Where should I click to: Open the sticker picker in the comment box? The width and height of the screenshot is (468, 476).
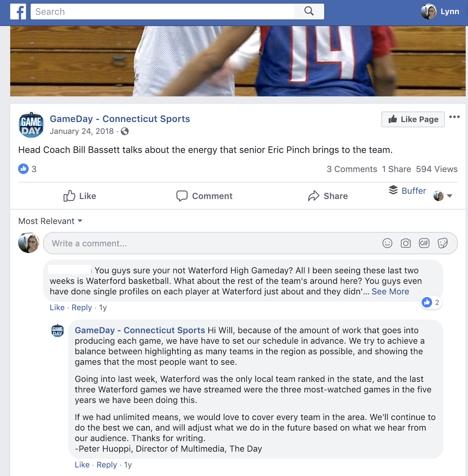443,243
